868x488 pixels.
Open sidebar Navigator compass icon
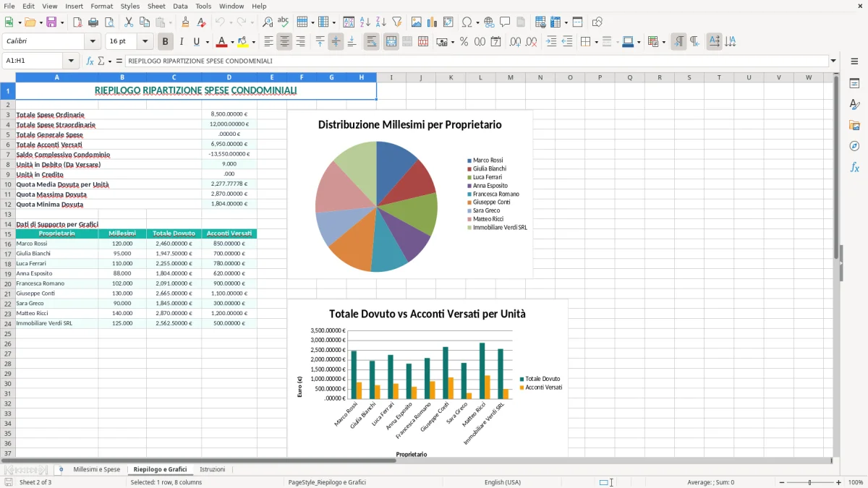coord(854,147)
